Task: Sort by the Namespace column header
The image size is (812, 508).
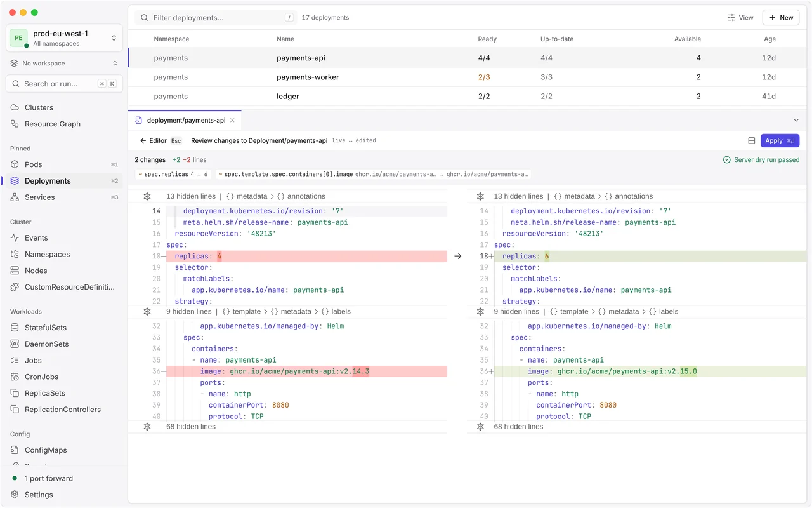Action: tap(171, 39)
